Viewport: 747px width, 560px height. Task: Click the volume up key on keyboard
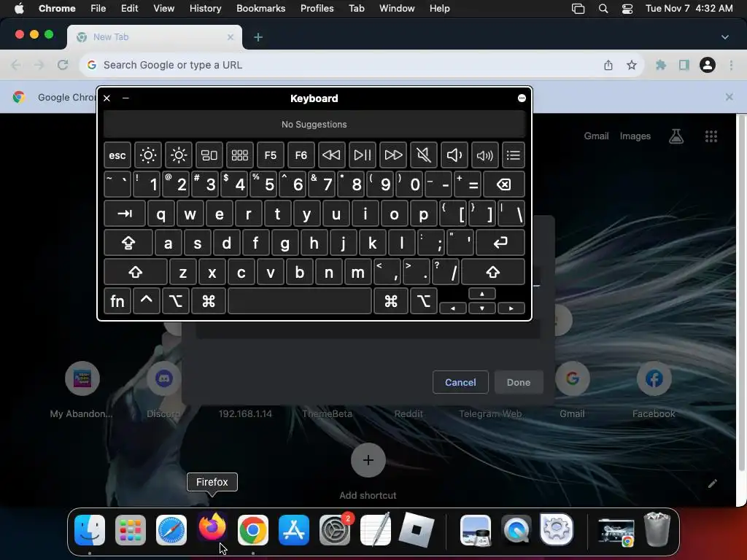click(x=484, y=155)
